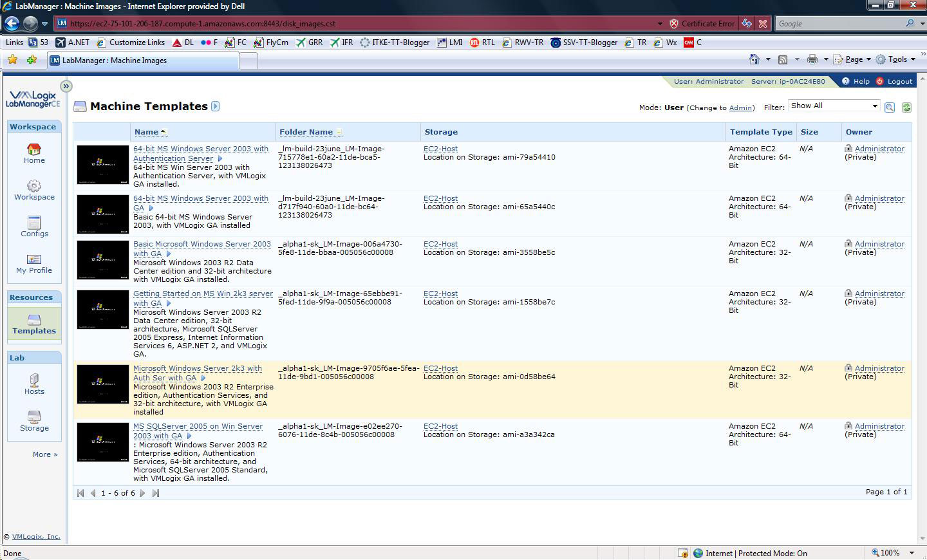Open the Workspace gear icon
Screen dimensions: 927x560
click(x=34, y=186)
